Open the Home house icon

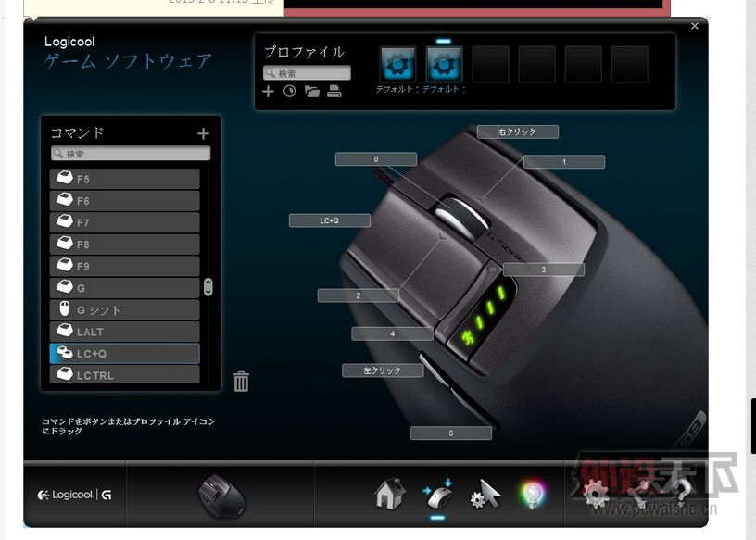pos(389,494)
